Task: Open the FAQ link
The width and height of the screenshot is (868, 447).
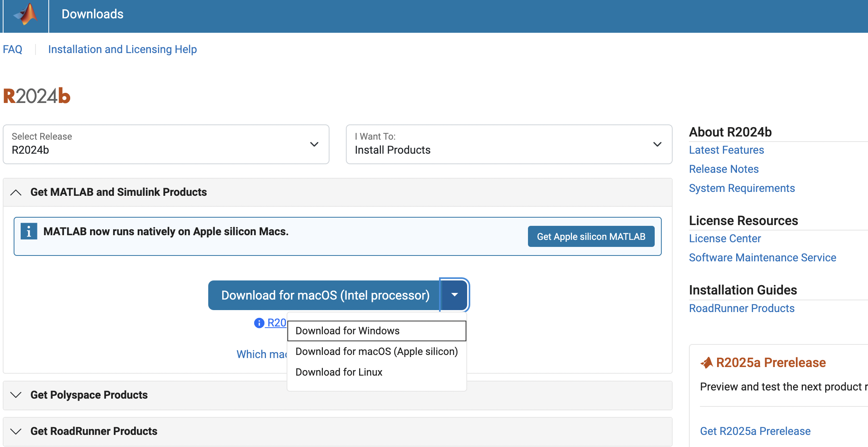Action: [12, 50]
